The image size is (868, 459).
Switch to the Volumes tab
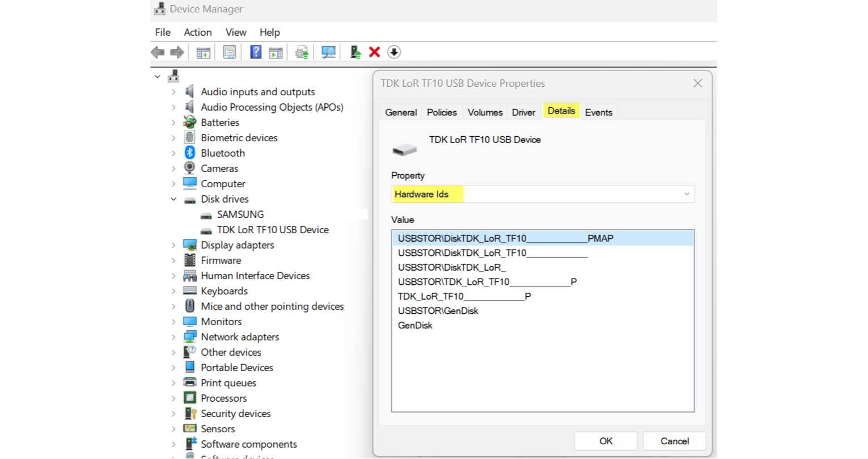coord(485,112)
